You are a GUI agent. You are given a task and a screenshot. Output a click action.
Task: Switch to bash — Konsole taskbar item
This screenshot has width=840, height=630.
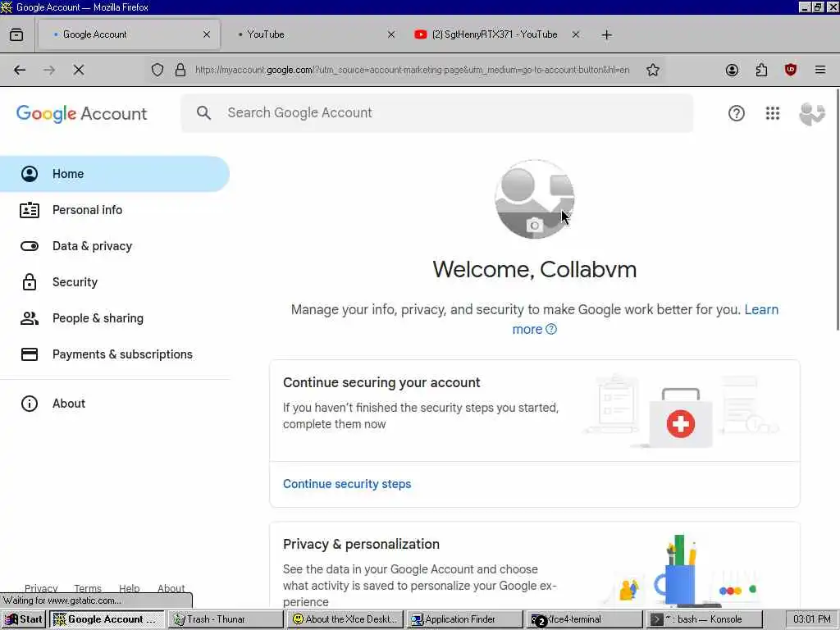(x=705, y=619)
